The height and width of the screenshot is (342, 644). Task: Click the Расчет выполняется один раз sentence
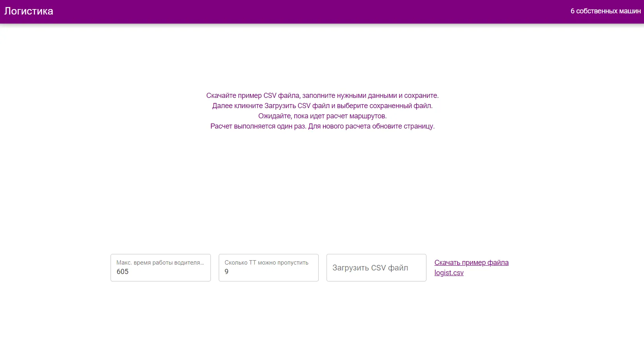pos(258,126)
